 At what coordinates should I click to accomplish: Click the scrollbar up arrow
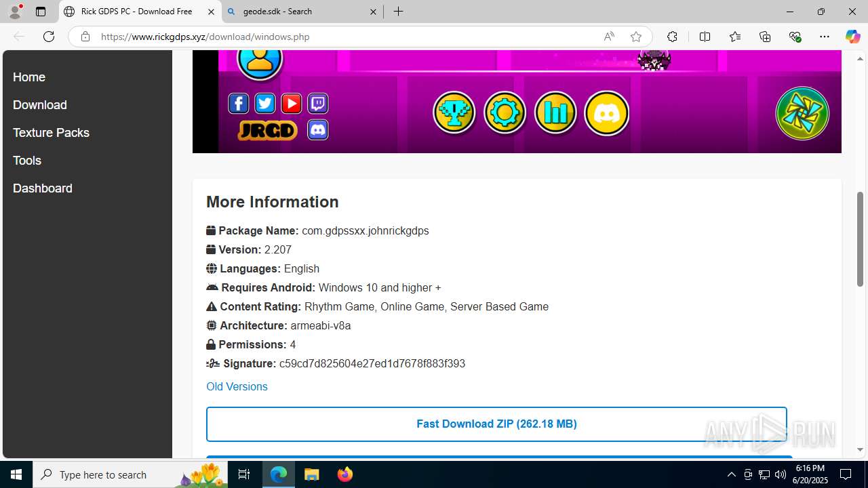coord(861,58)
